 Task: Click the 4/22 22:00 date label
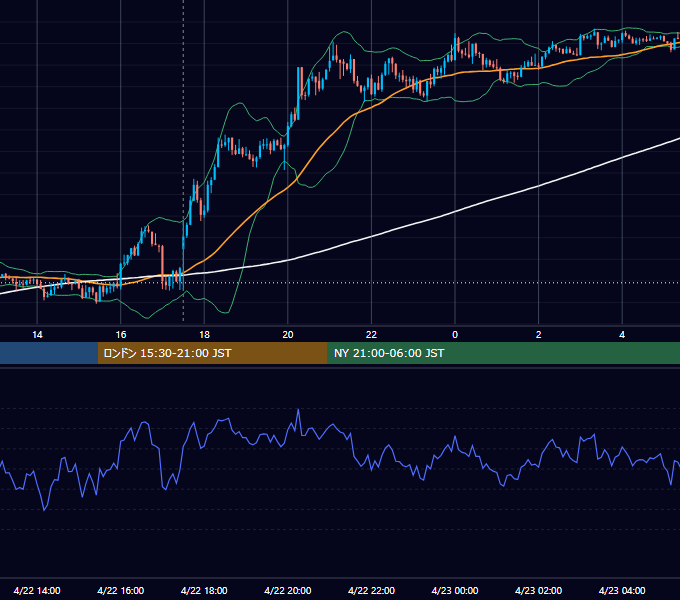[x=371, y=590]
